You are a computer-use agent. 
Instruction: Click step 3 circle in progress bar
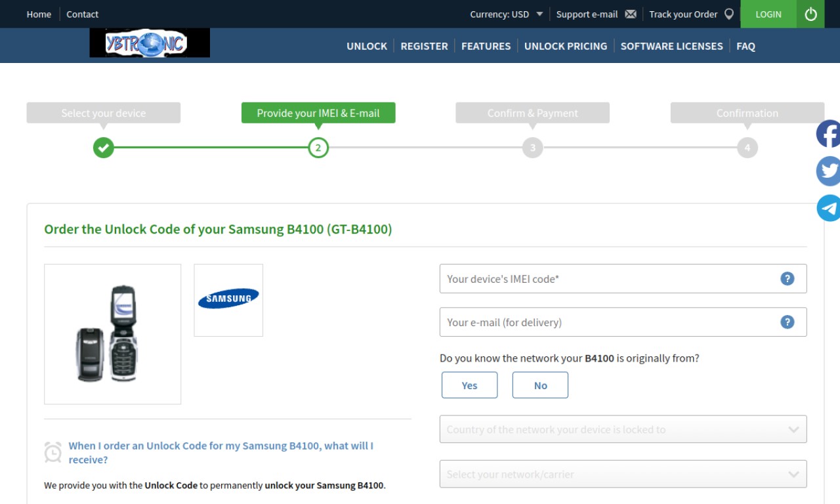533,148
